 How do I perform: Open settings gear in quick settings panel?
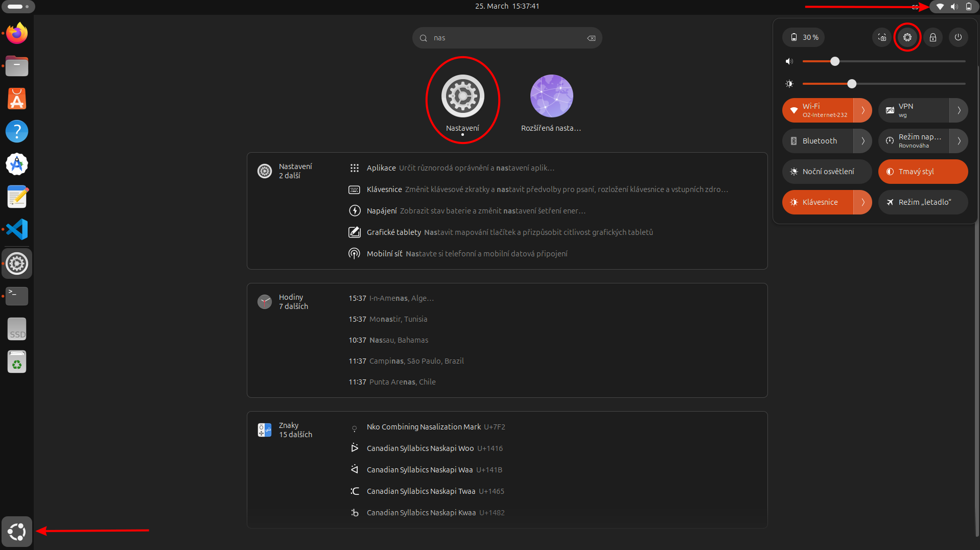[x=907, y=37]
